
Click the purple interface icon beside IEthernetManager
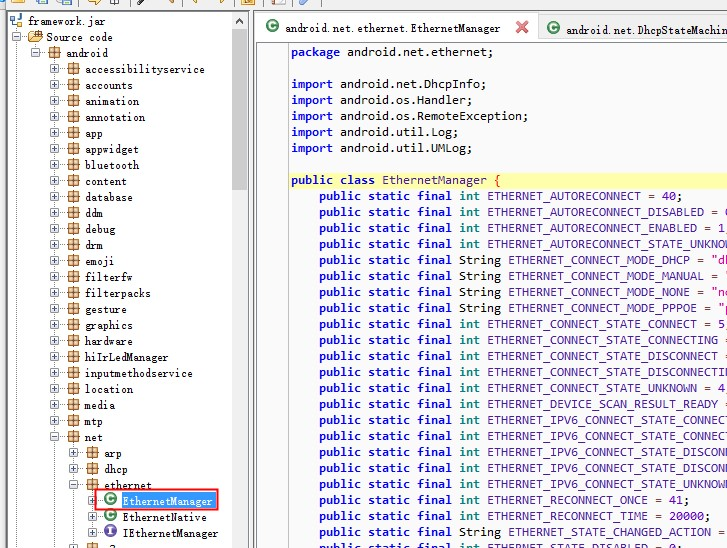pos(110,531)
